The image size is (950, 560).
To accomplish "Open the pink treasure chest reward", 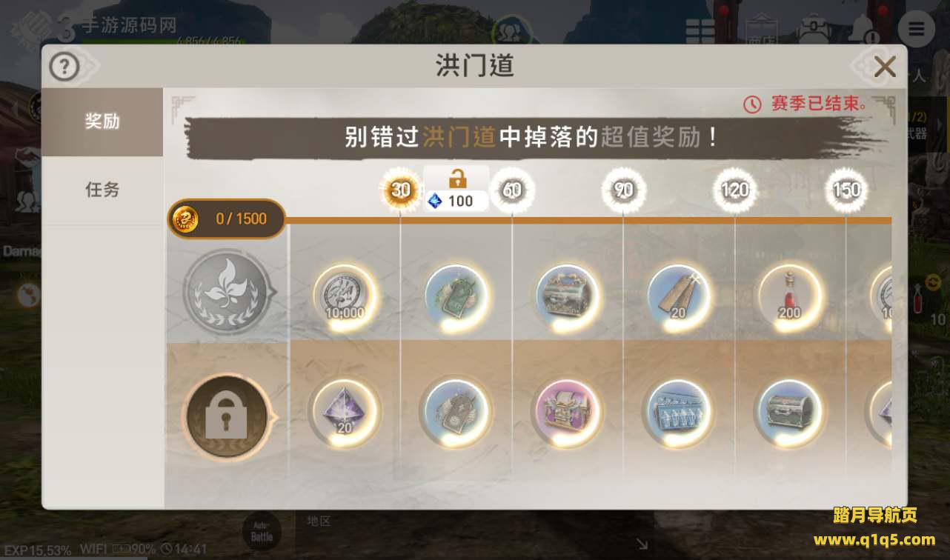I will point(566,413).
